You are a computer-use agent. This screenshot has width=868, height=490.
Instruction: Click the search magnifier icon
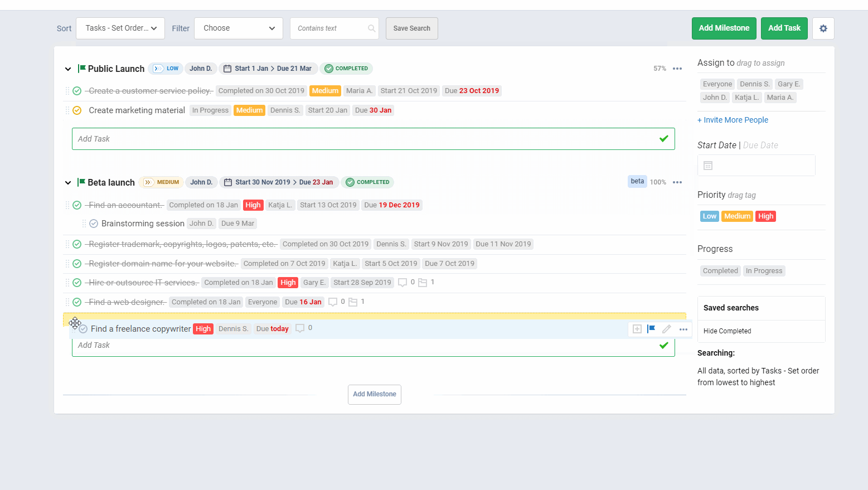pos(372,28)
